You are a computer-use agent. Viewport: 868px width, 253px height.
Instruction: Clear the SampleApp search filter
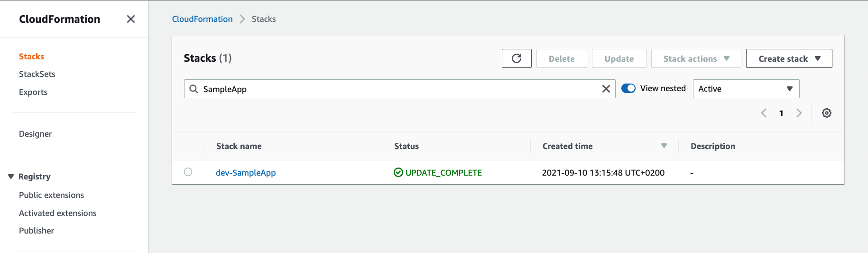click(606, 89)
